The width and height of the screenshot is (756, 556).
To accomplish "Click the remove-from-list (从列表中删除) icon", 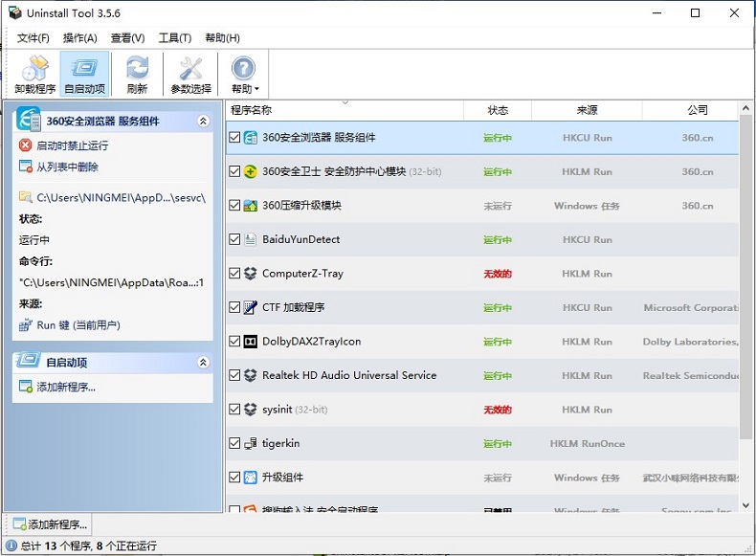I will pyautogui.click(x=25, y=167).
